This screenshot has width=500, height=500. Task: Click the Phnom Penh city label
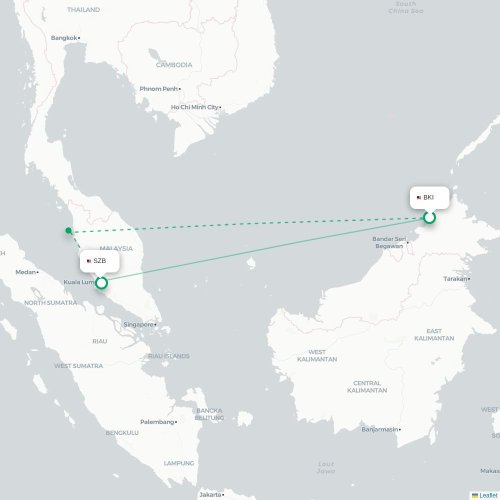[159, 89]
